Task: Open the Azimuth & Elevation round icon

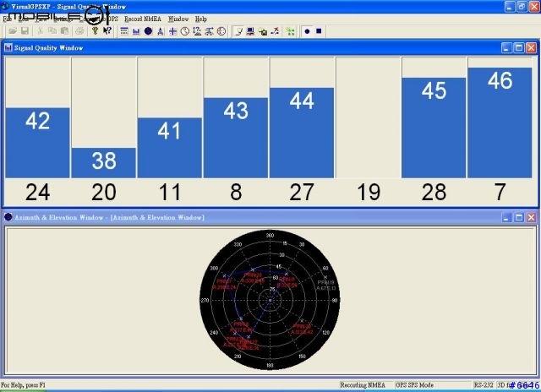Action: (149, 31)
